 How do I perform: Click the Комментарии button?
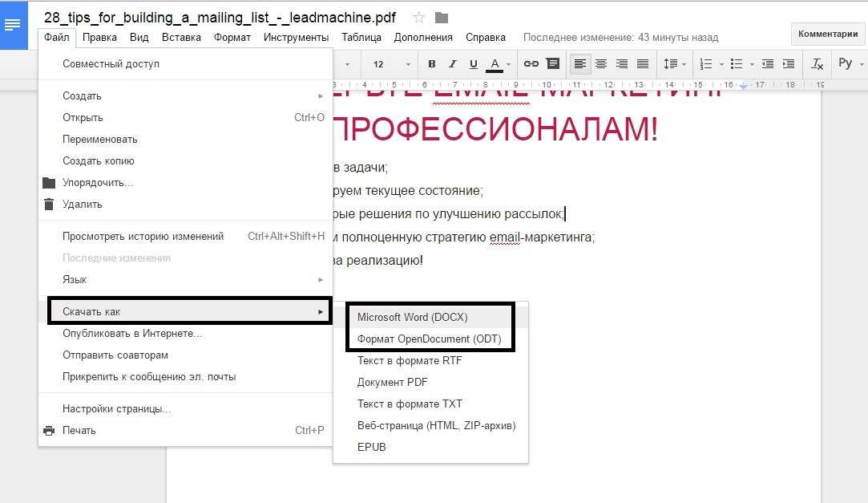pos(828,34)
